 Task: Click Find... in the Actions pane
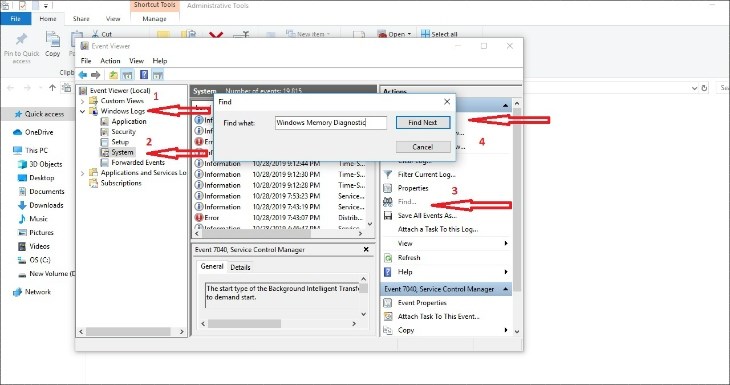(x=407, y=202)
